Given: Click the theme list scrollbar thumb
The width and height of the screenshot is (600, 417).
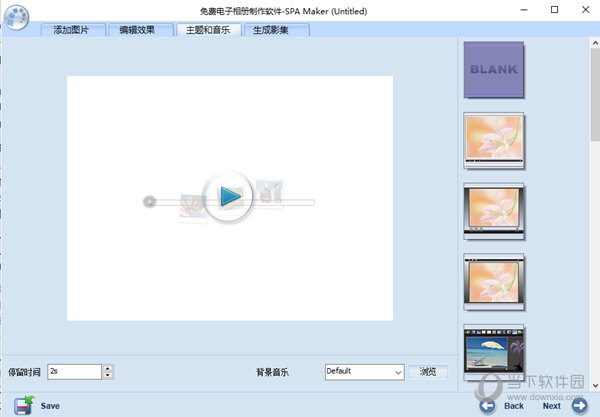Looking at the screenshot, I should 595,94.
